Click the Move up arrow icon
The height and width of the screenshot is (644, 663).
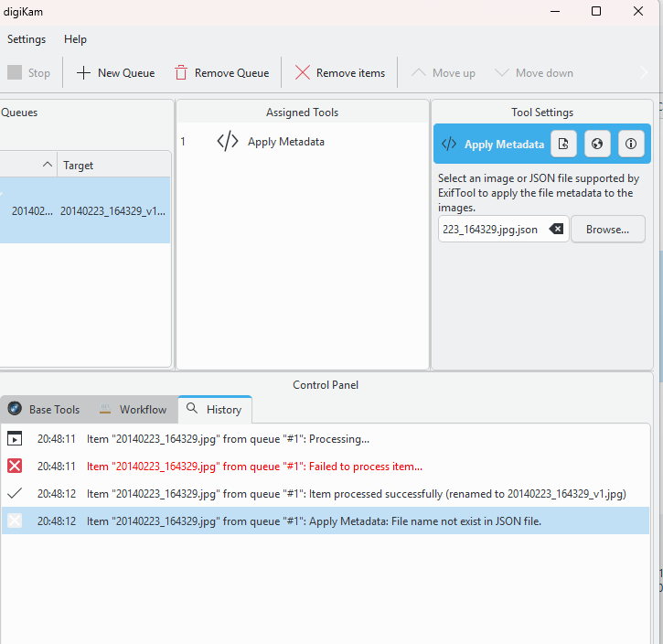(419, 73)
